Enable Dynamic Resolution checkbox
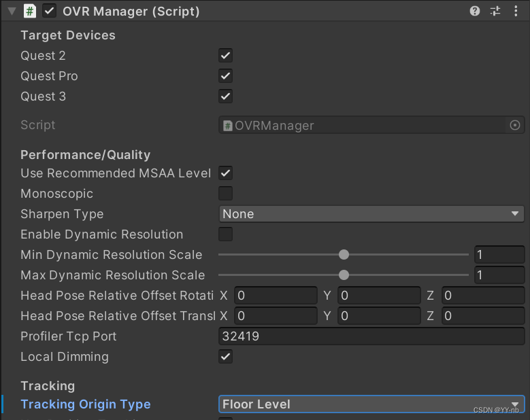The image size is (530, 420). 225,234
